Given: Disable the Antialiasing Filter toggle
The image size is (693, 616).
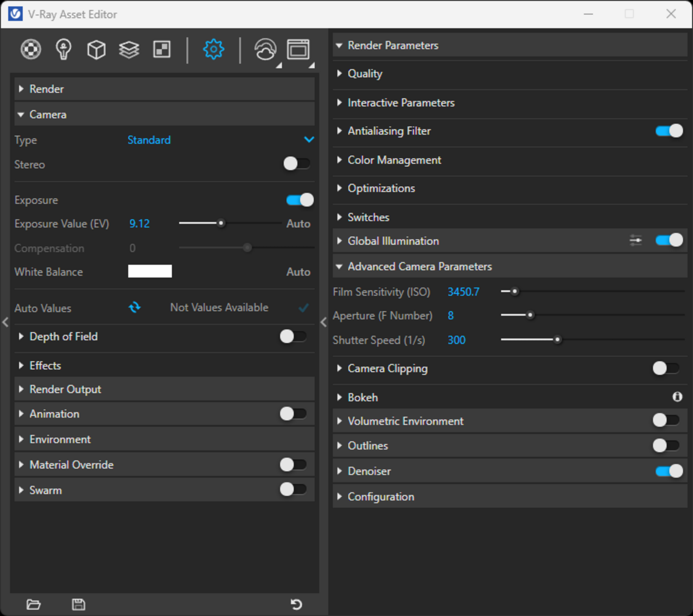Looking at the screenshot, I should 669,131.
